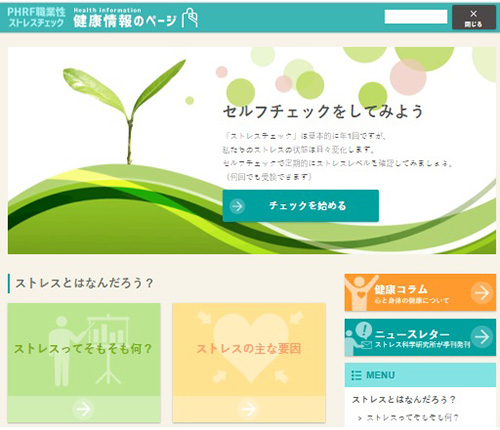
Task: Open the ニュースレター banner
Action: pos(420,337)
